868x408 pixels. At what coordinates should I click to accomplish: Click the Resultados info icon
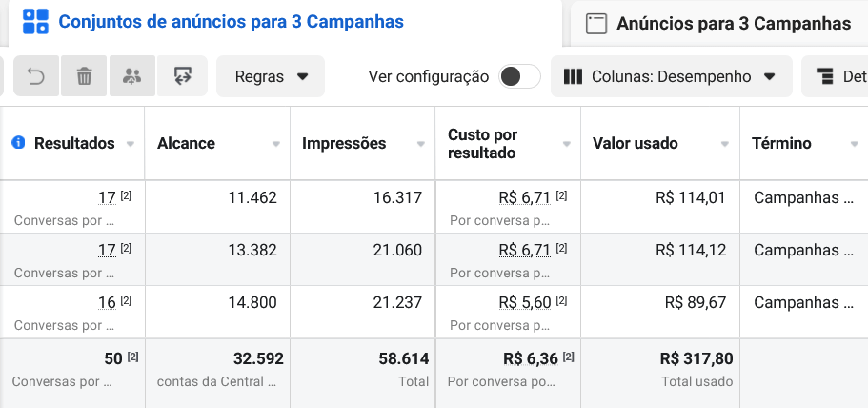[x=18, y=143]
